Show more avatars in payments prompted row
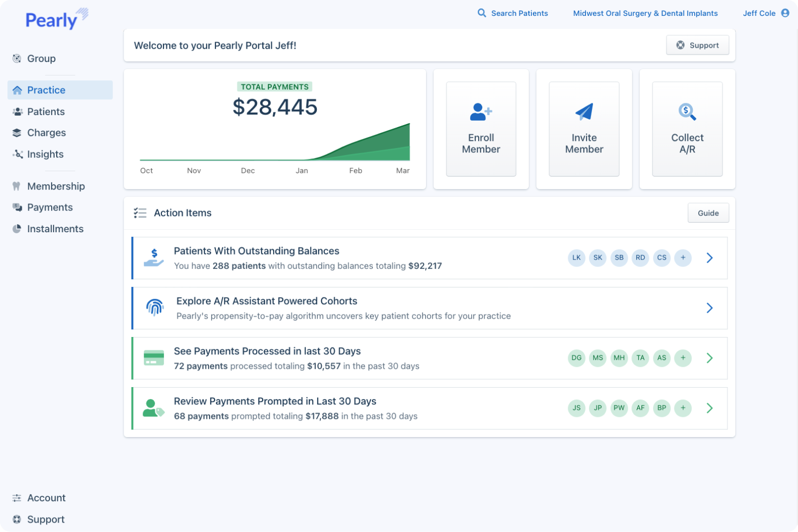798x532 pixels. tap(683, 408)
